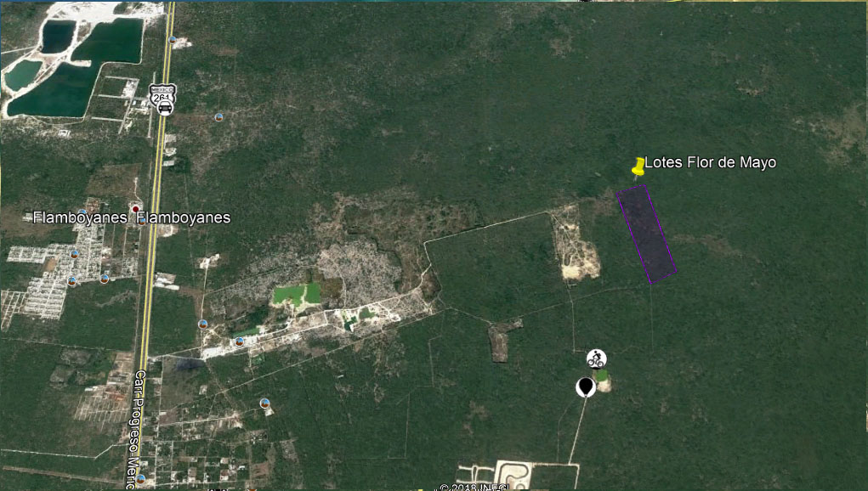This screenshot has width=868, height=491.
Task: Click the yellow pushpin placemark icon
Action: tap(638, 166)
